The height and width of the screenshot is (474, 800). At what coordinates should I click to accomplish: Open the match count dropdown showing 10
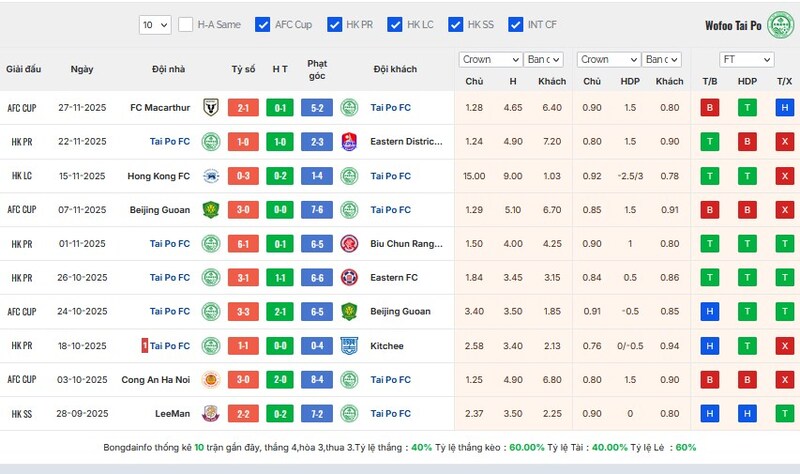click(155, 24)
